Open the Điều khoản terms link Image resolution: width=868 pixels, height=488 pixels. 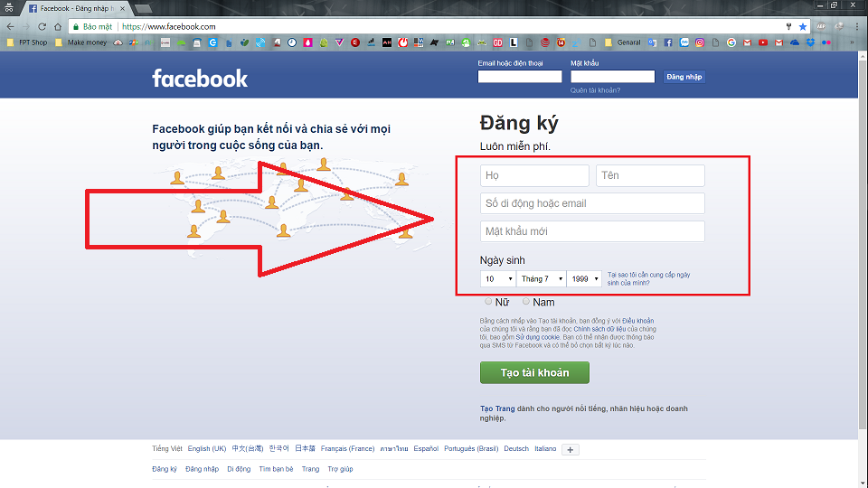tap(637, 321)
